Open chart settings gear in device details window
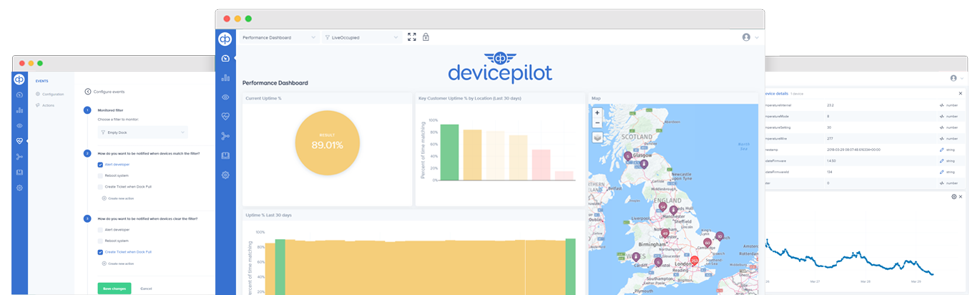 (x=954, y=196)
